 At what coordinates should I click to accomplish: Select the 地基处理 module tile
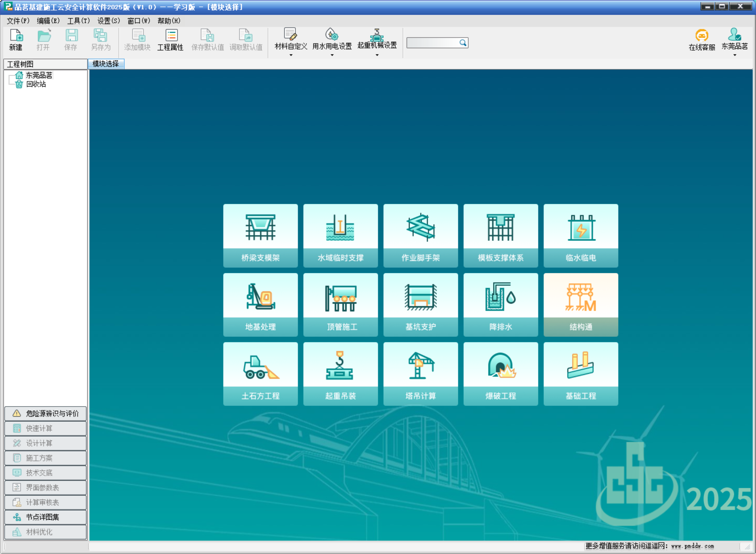pyautogui.click(x=260, y=304)
